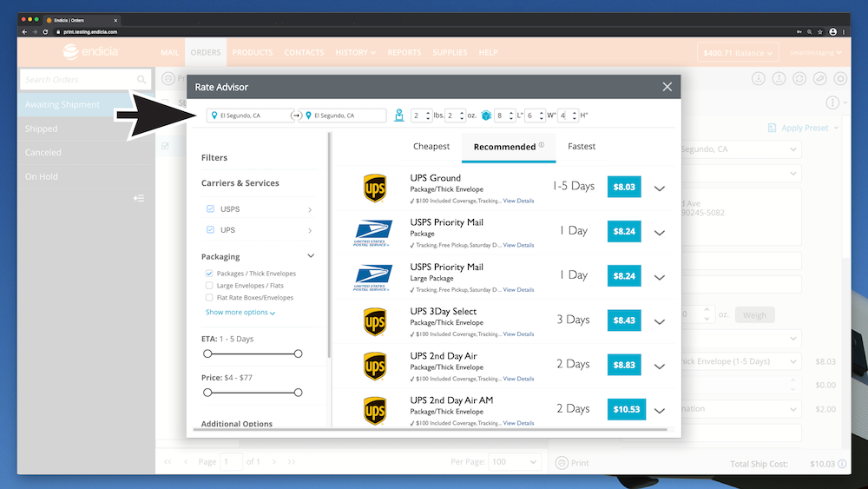Expand the USPS services chevron
Screen dimensions: 868x489
tap(310, 209)
